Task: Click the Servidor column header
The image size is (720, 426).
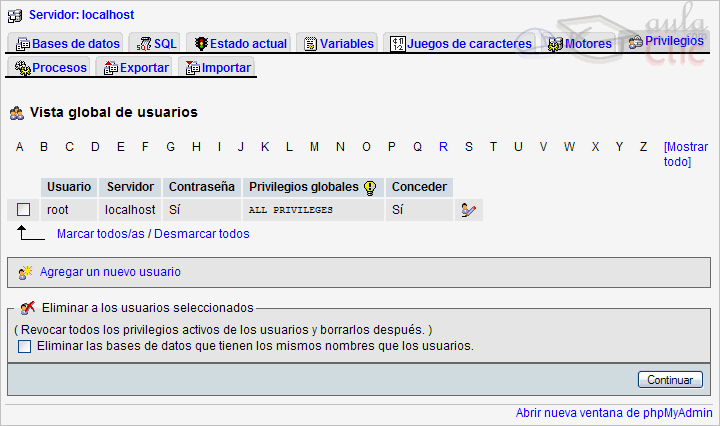Action: click(130, 187)
